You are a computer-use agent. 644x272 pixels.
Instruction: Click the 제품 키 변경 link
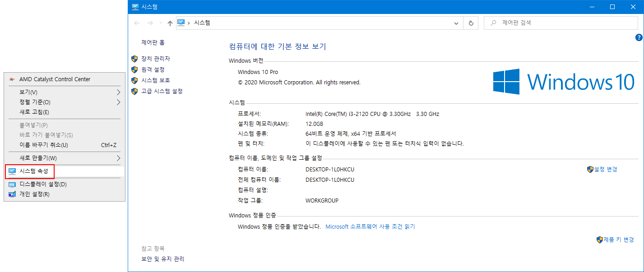pos(619,240)
